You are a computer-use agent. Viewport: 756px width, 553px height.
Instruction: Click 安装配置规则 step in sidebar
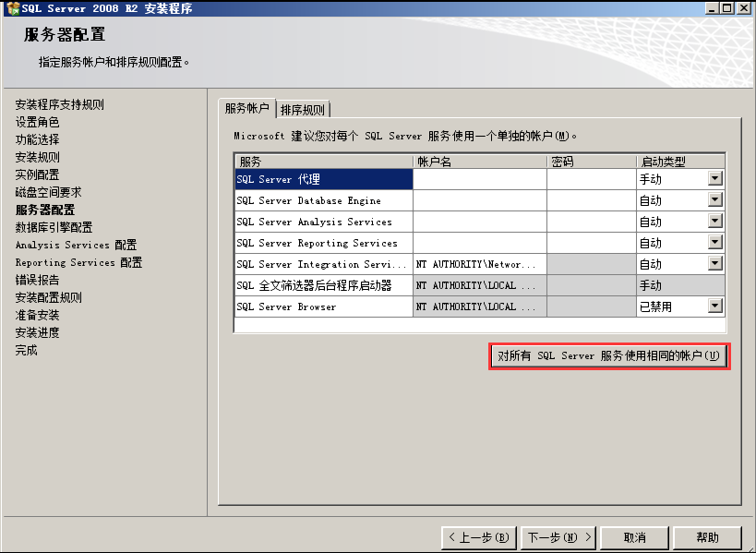click(48, 297)
